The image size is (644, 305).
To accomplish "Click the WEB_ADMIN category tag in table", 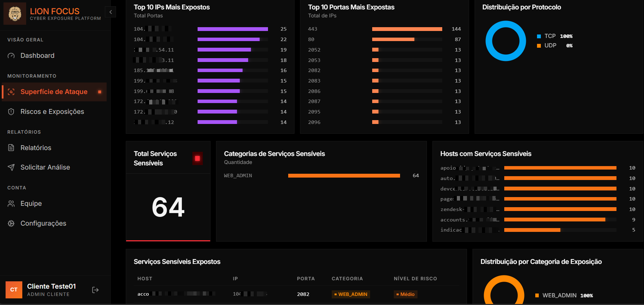I will [x=351, y=294].
